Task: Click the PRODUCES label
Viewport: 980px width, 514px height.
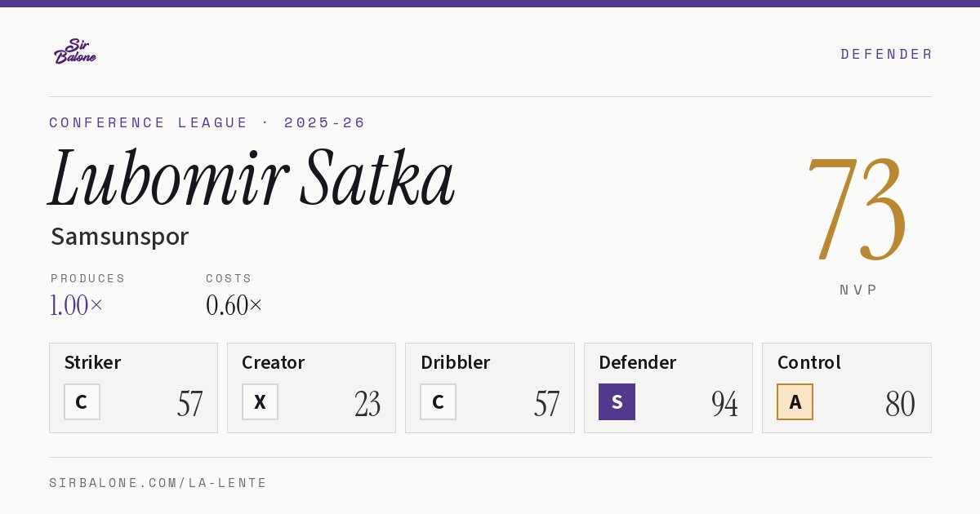Action: pyautogui.click(x=88, y=278)
